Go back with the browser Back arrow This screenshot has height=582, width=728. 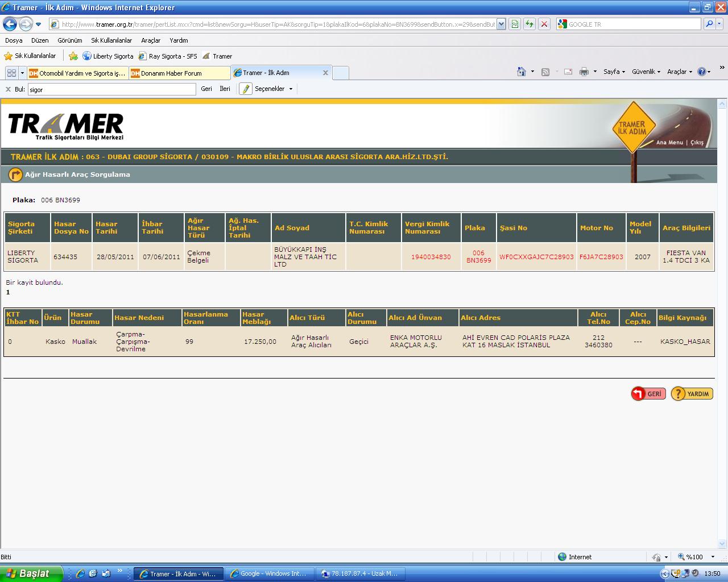tap(10, 24)
